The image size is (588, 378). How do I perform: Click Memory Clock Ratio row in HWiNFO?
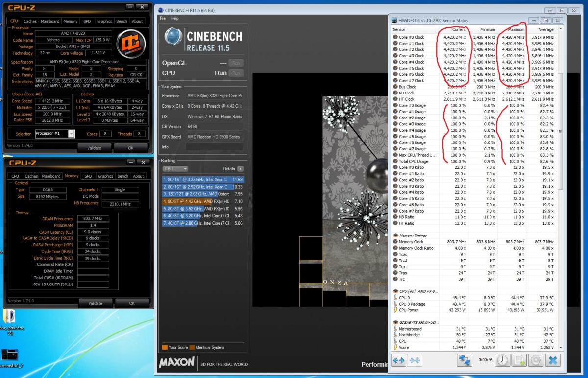click(474, 248)
